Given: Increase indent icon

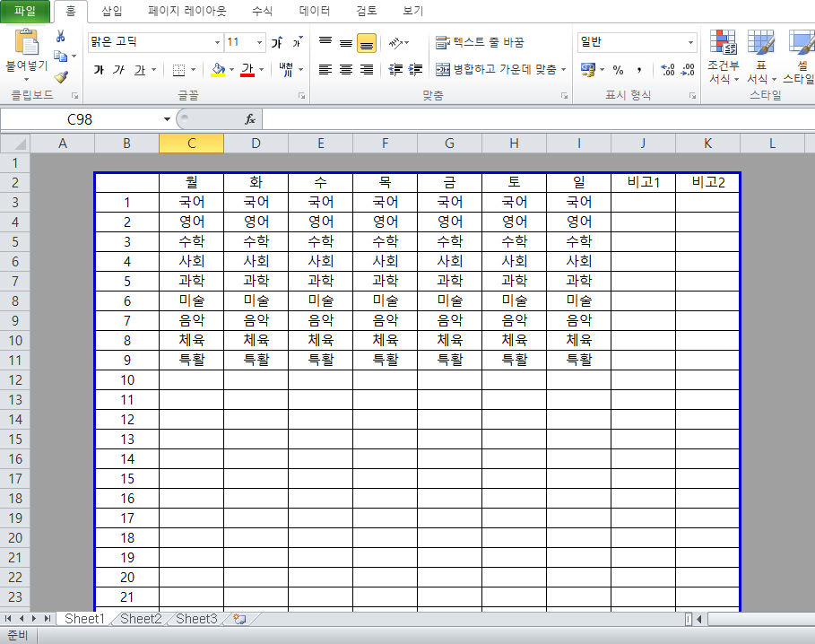Looking at the screenshot, I should [x=416, y=70].
